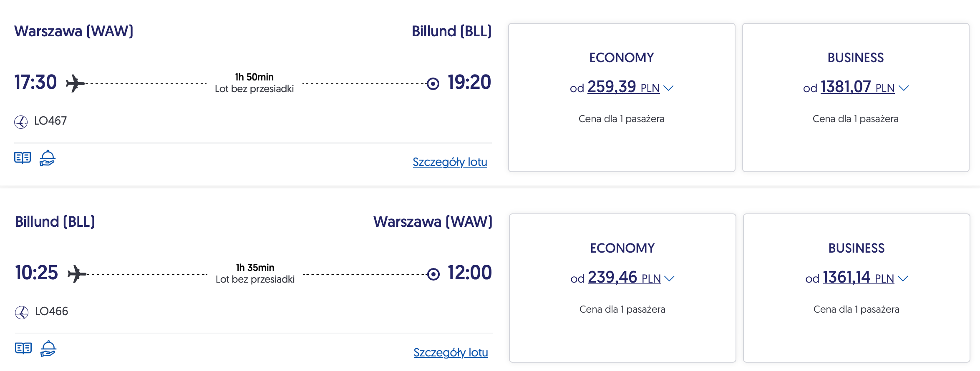Click the LOT airline logo beside LO466

[x=22, y=312]
